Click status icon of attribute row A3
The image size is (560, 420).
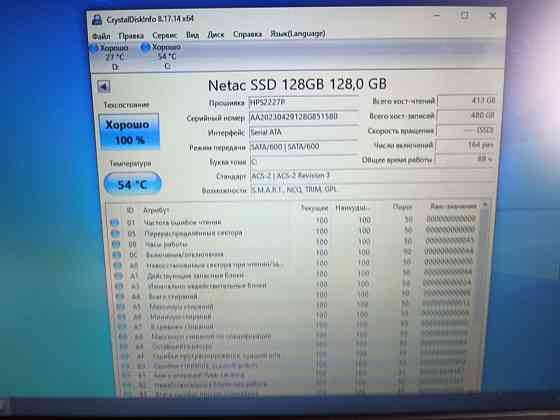(119, 286)
